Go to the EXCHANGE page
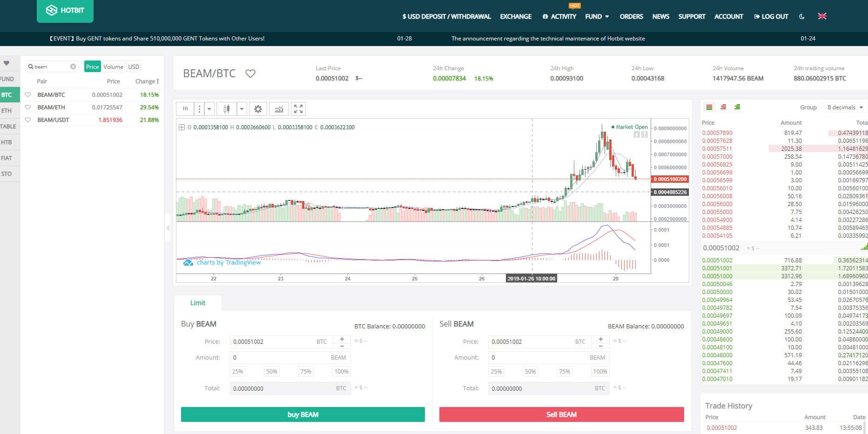The height and width of the screenshot is (434, 868). (516, 16)
